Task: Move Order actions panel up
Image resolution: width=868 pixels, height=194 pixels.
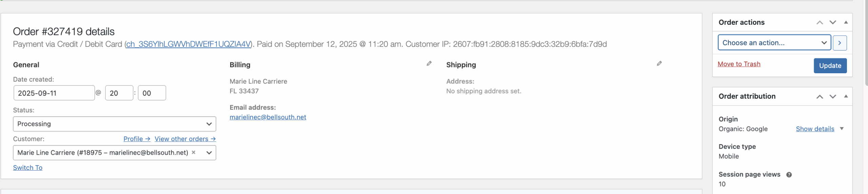Action: pos(820,22)
